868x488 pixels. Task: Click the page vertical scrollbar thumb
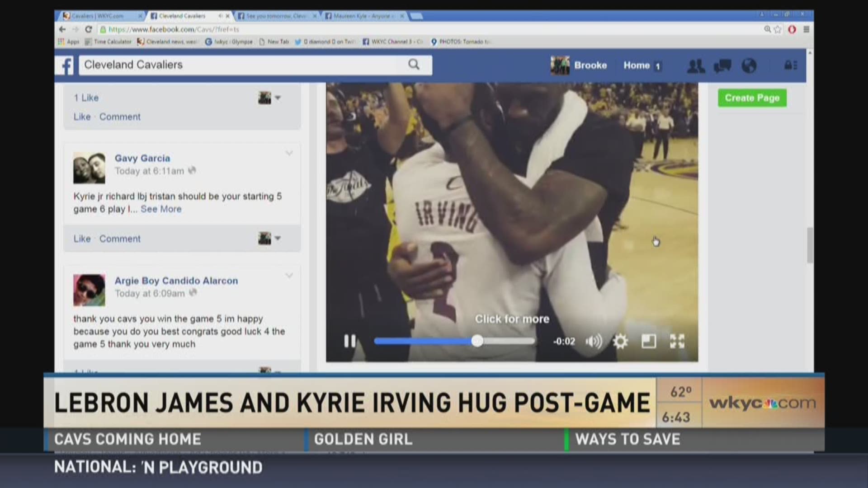810,245
